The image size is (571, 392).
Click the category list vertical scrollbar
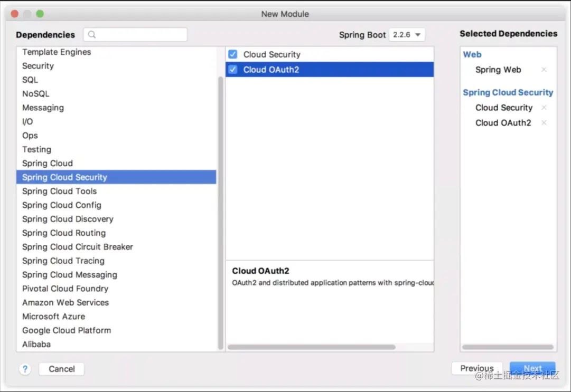(x=220, y=213)
